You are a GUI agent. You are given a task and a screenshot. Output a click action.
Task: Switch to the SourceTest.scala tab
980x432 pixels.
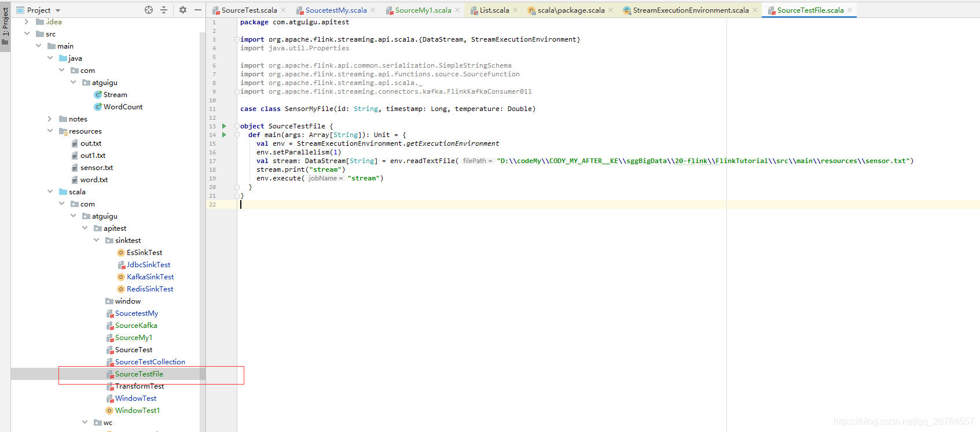pos(249,10)
